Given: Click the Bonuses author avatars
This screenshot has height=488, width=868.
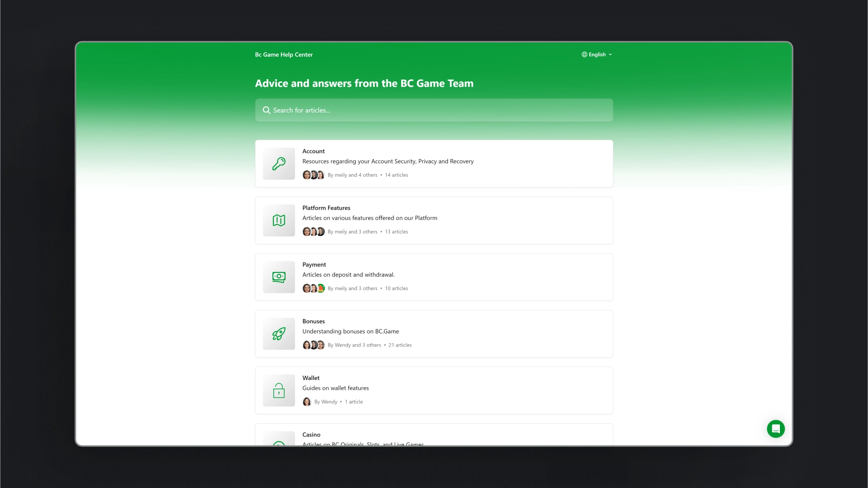Looking at the screenshot, I should point(314,345).
